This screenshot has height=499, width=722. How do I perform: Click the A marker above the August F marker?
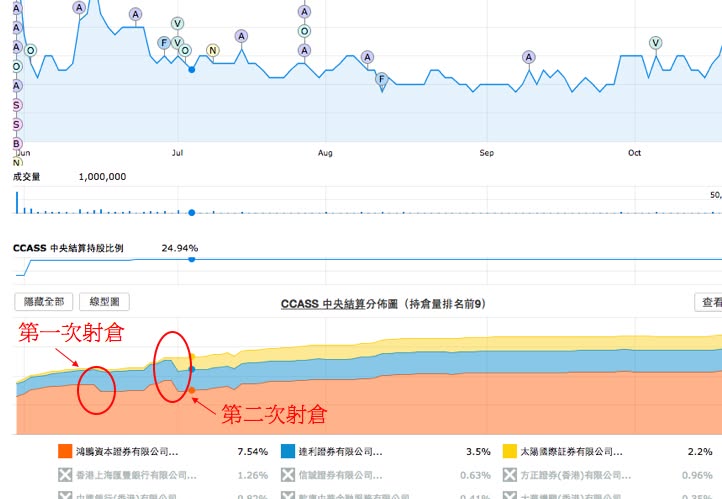[x=367, y=57]
